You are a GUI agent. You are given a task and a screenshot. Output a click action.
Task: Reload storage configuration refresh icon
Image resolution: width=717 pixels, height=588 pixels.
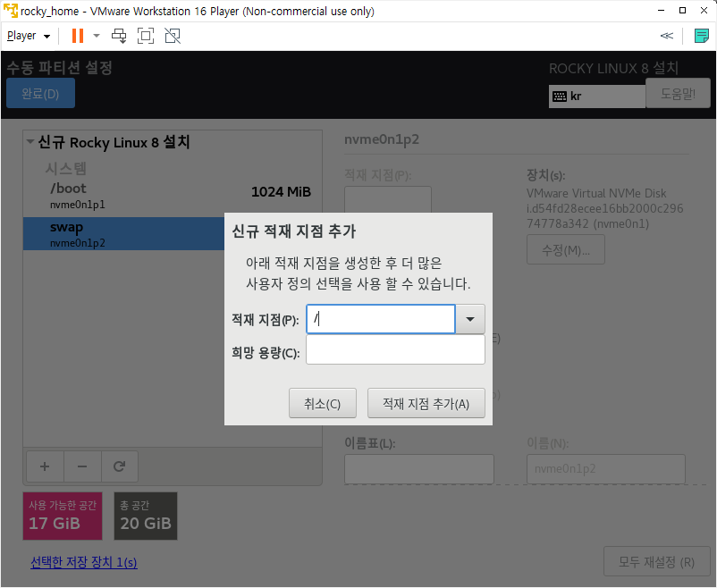click(x=119, y=466)
